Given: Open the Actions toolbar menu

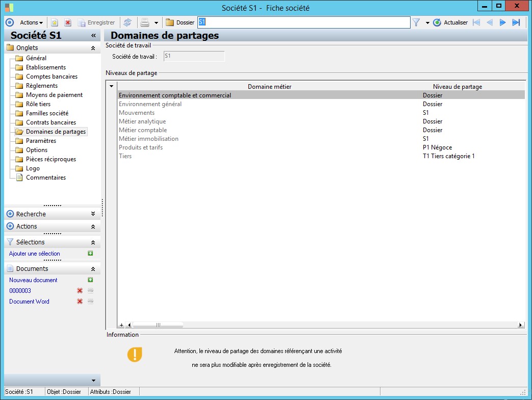Looking at the screenshot, I should point(31,22).
